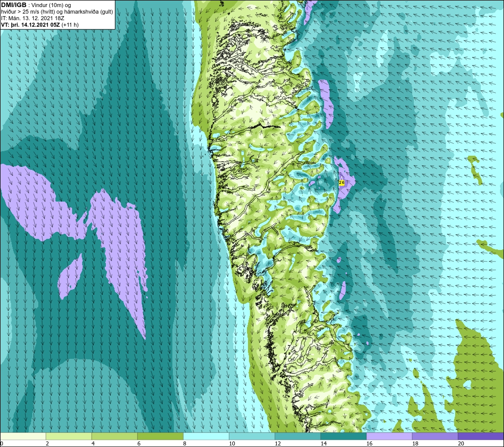Click the 'VT: þri. 14.12.2021 05Z' line
This screenshot has height=447, width=504.
(x=30, y=25)
